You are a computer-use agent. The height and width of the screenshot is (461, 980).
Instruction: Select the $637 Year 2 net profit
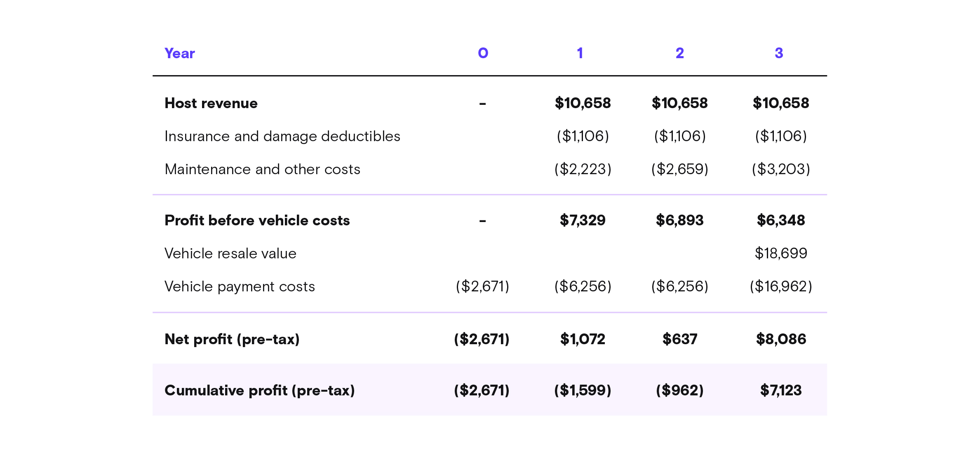[680, 339]
